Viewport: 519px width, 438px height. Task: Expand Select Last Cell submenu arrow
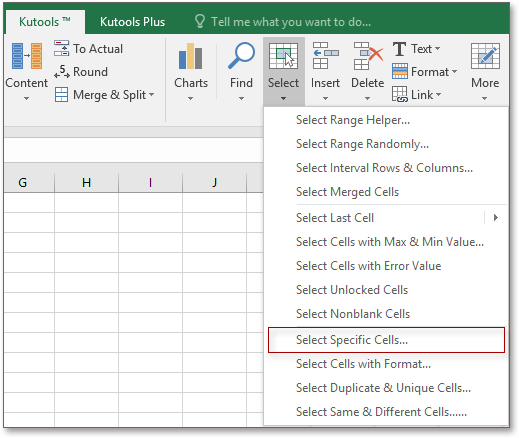tap(496, 218)
